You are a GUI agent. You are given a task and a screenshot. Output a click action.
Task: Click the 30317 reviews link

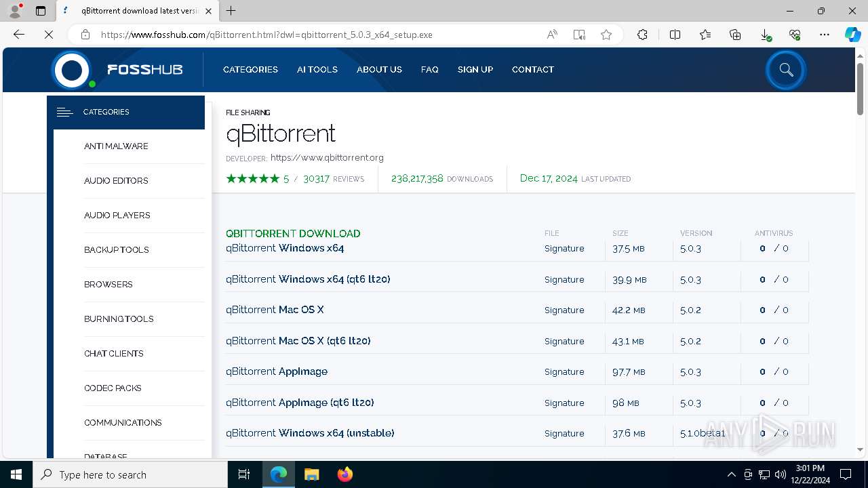click(x=334, y=179)
